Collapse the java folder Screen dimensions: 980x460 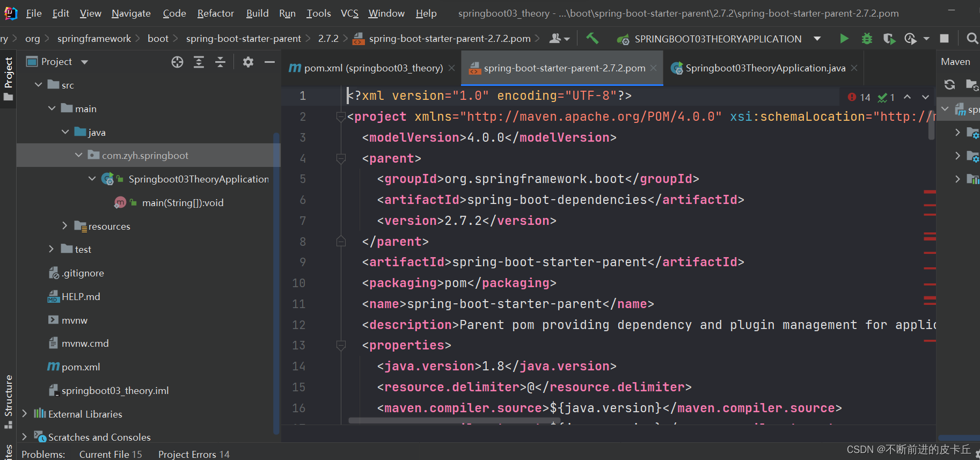(65, 132)
